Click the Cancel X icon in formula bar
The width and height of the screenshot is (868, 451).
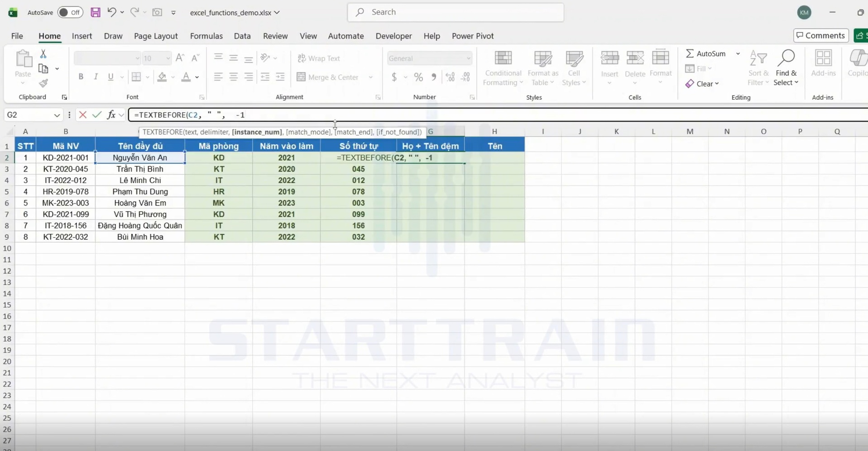[x=82, y=115]
